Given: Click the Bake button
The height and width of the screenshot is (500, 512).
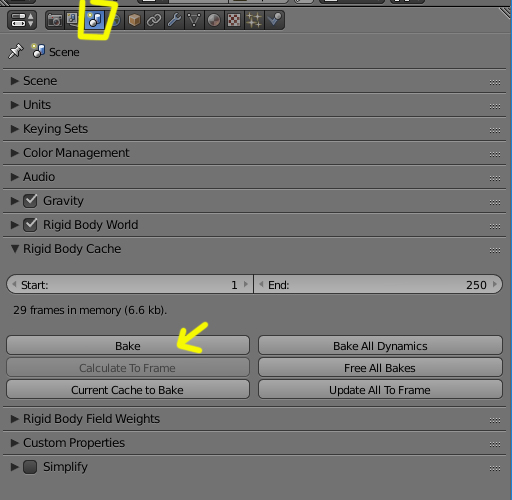Looking at the screenshot, I should tap(128, 345).
